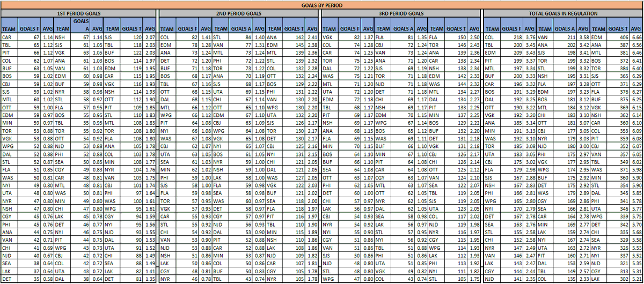Select the 1.35 goals-against average for FLA
644x284 pixels.
(421, 38)
